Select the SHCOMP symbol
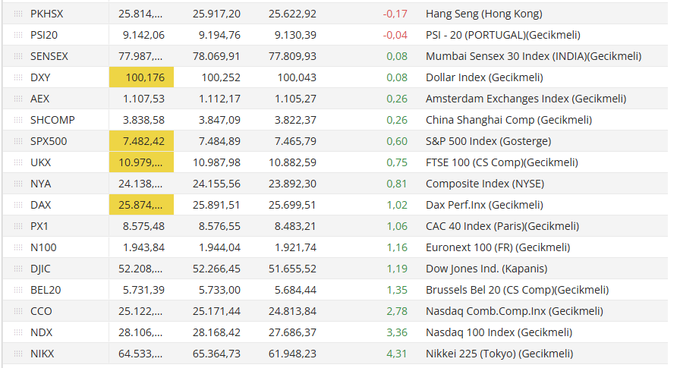This screenshot has height=368, width=680. (x=52, y=120)
